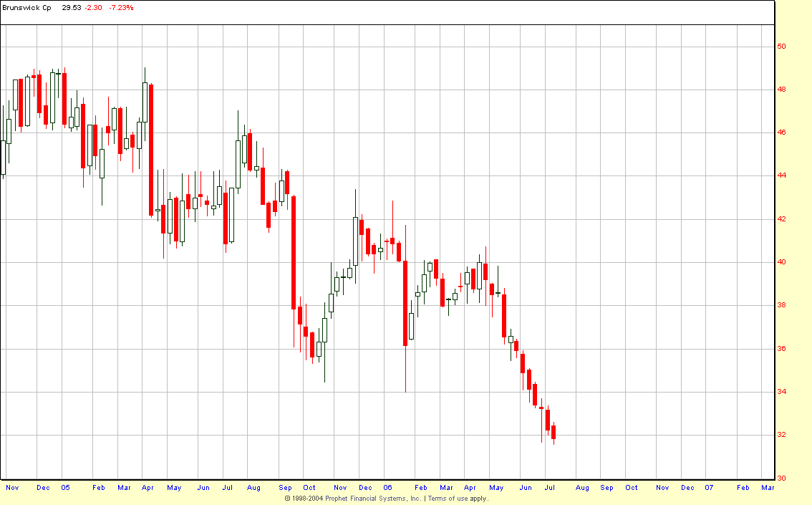Click the -2.30 price change value
The image size is (812, 505).
point(93,8)
